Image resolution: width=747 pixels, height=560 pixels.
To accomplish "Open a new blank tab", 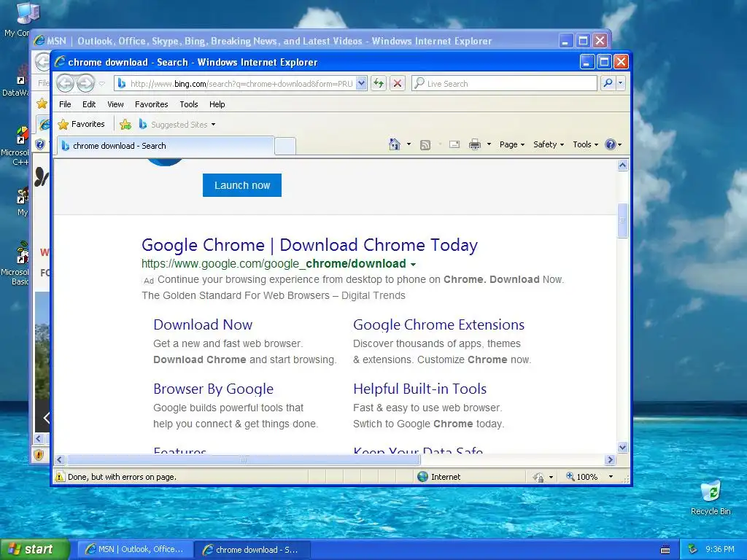I will click(285, 146).
